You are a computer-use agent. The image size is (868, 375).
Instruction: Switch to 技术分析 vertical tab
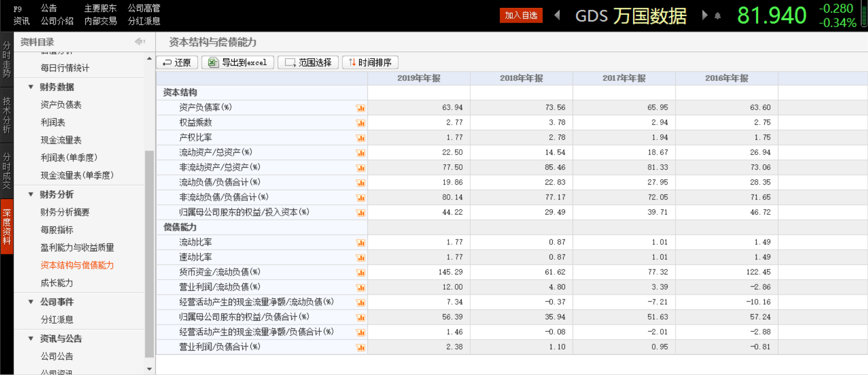click(x=7, y=115)
